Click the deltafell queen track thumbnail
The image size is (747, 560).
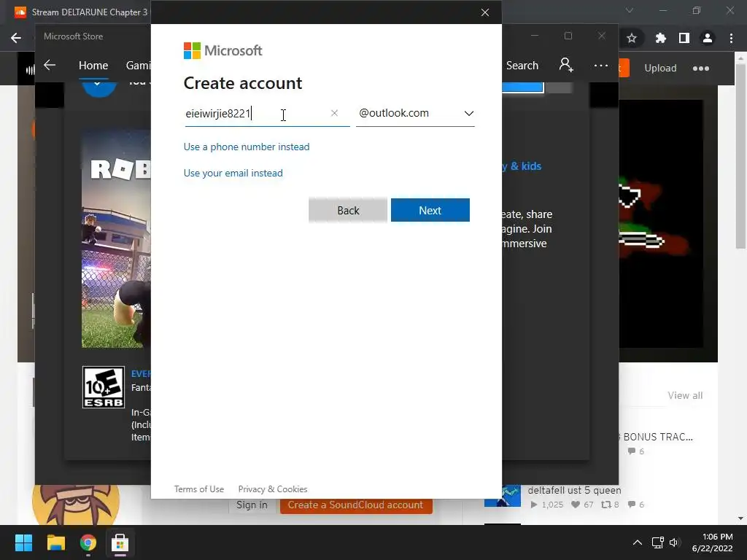click(503, 496)
